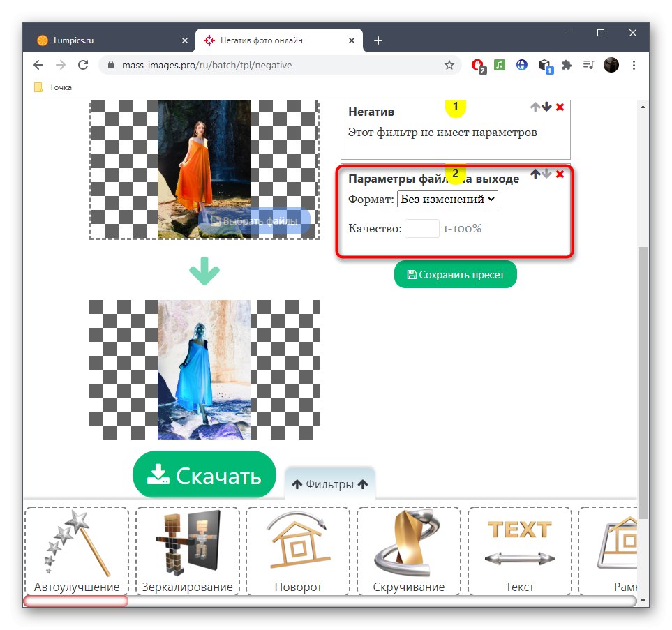Click the scroll-up arrow of page scrollbar

pyautogui.click(x=643, y=107)
